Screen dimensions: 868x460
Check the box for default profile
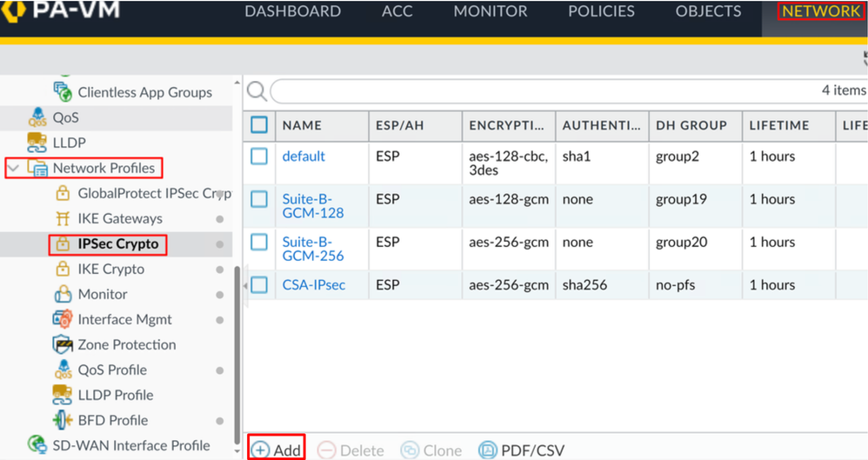click(259, 157)
